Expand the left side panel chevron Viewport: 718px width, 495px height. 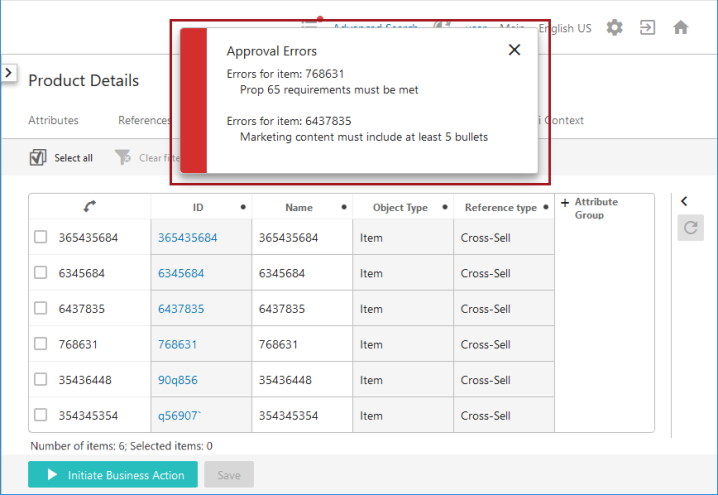point(9,72)
